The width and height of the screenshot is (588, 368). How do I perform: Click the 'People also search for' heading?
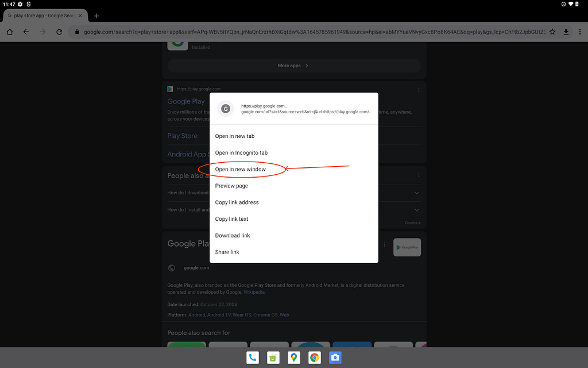click(x=199, y=333)
